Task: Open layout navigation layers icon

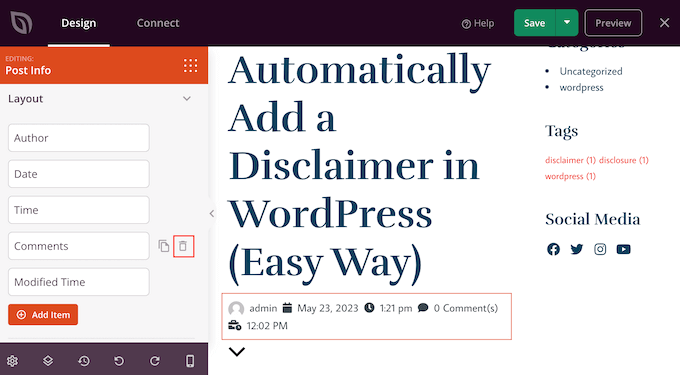Action: (x=48, y=361)
